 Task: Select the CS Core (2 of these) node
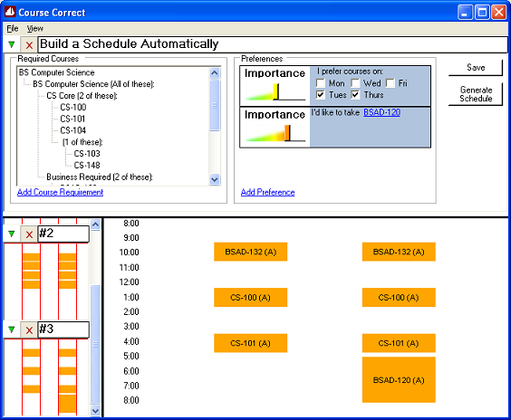coord(82,96)
